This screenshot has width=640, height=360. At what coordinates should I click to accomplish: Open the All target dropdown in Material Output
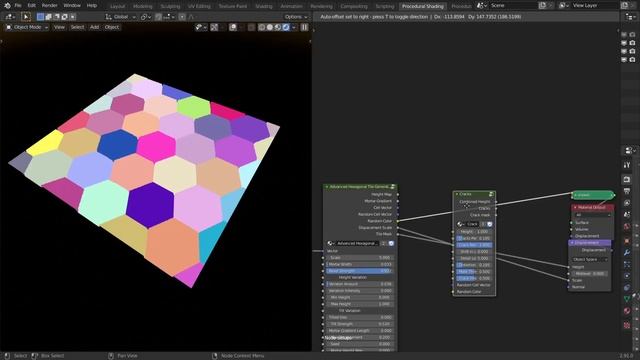click(592, 215)
